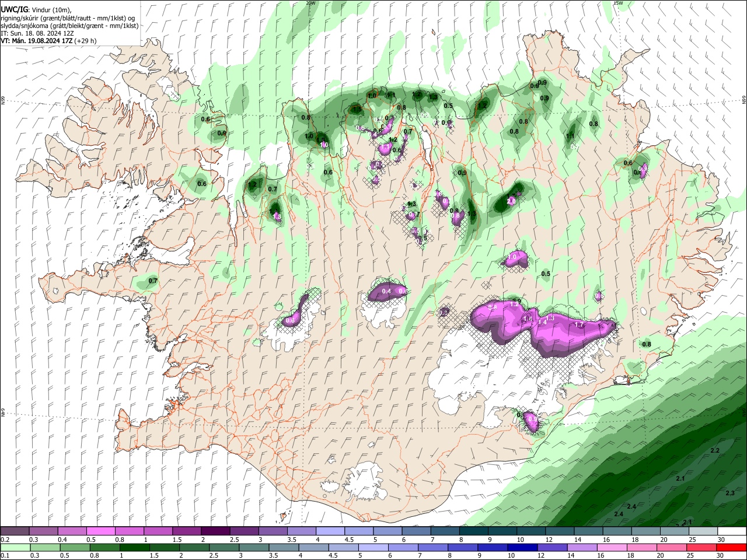
Task: Select the darkest green 1–1.5 swatch in lower legend
Action: click(135, 548)
